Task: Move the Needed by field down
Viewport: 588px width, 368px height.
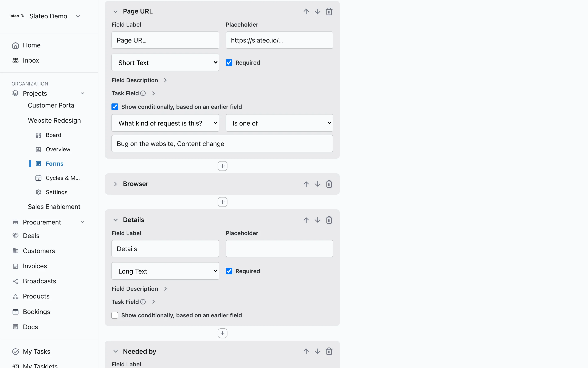Action: [x=317, y=351]
